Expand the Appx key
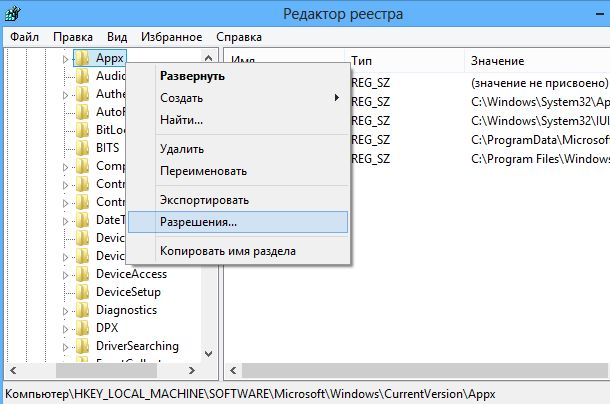The height and width of the screenshot is (404, 610). click(x=65, y=59)
